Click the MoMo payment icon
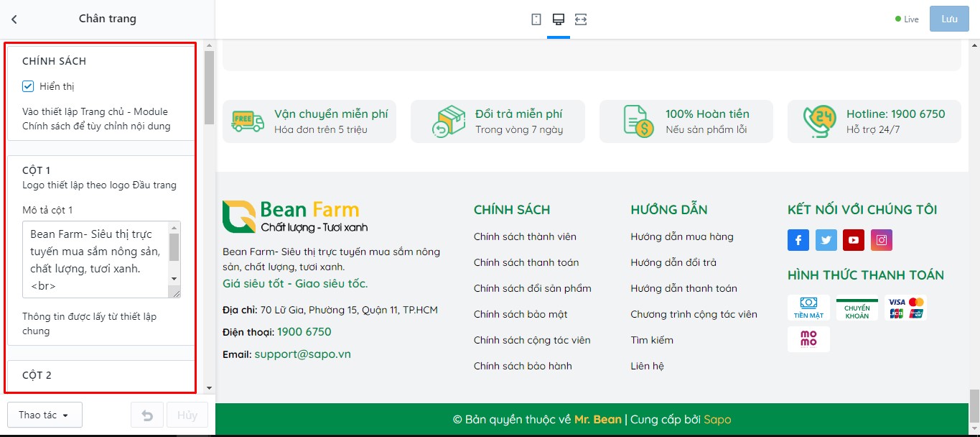 point(808,339)
